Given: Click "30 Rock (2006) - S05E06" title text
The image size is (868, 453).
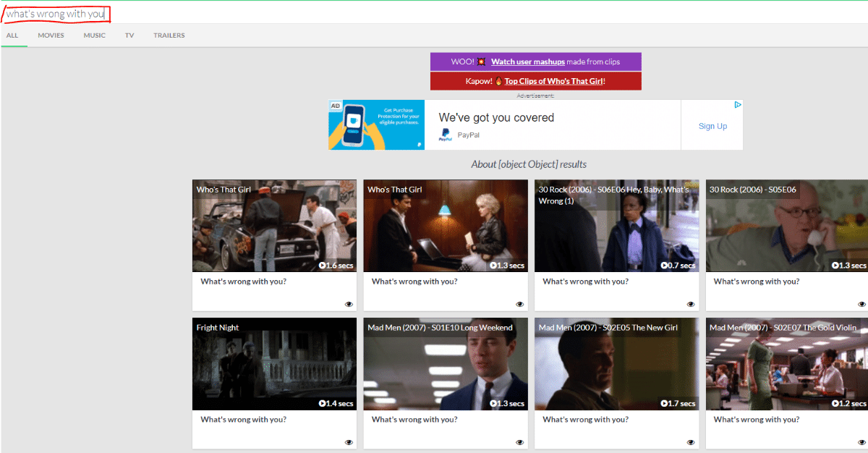Looking at the screenshot, I should [x=753, y=190].
